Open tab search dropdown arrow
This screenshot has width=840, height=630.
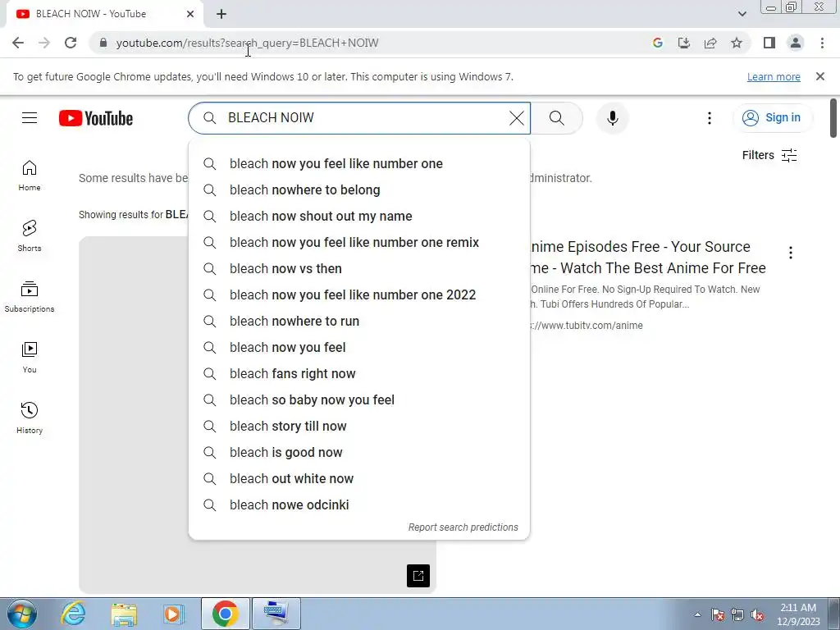click(742, 14)
